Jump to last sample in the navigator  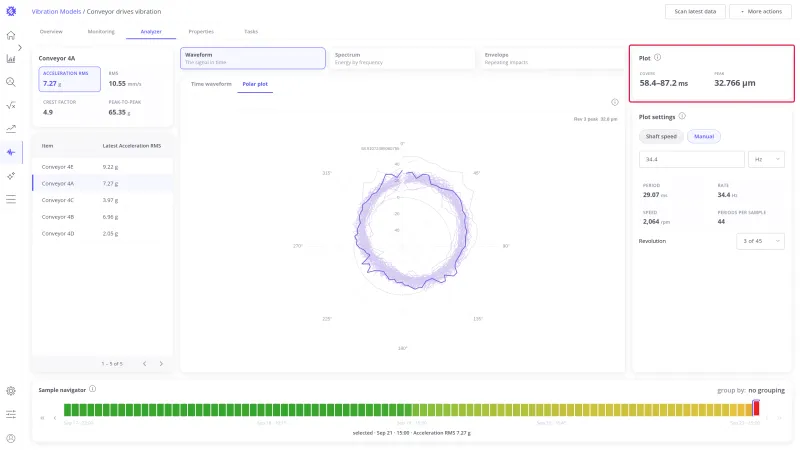[780, 418]
